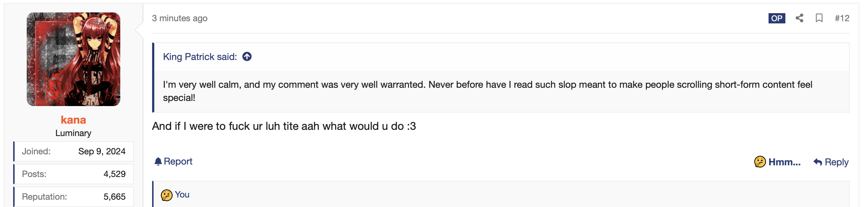Click the Joined date Sep 9, 2024
This screenshot has width=868, height=207.
click(102, 151)
